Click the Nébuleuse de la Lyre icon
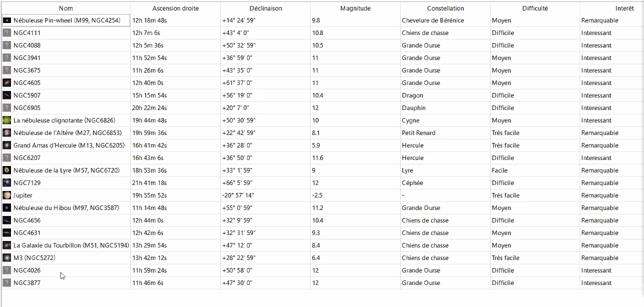 pos(6,170)
